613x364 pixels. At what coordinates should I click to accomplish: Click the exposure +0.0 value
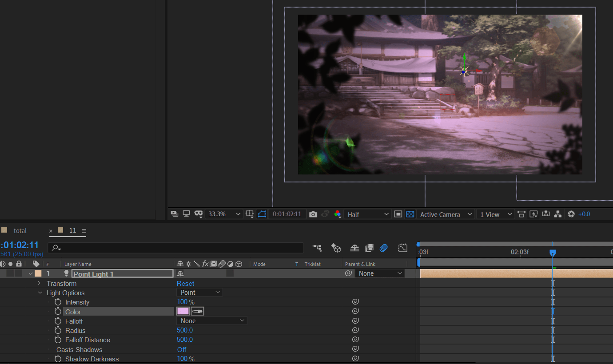click(x=584, y=214)
